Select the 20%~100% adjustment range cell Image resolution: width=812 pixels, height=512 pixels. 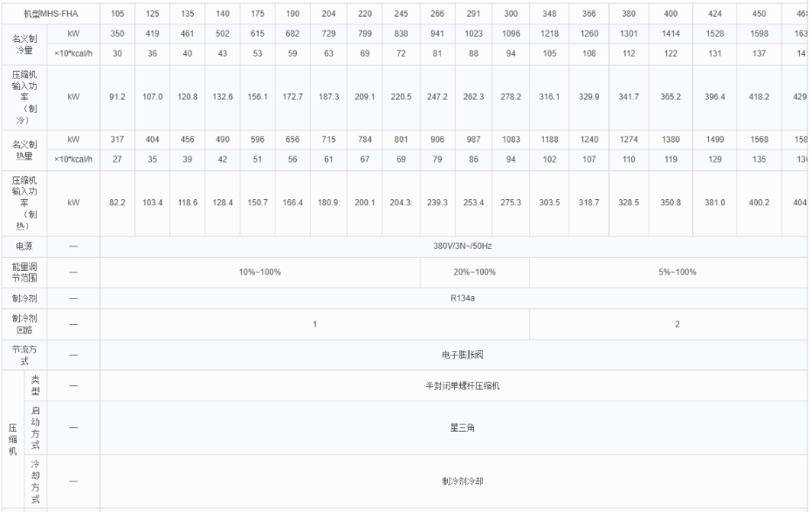(473, 273)
